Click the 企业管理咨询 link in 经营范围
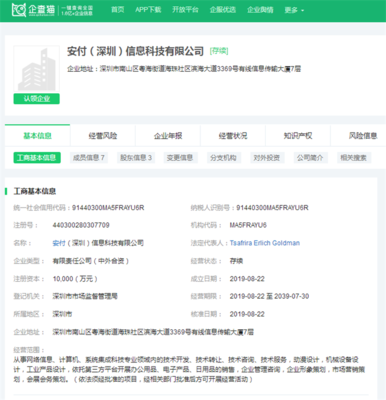The height and width of the screenshot is (400, 386). (261, 370)
